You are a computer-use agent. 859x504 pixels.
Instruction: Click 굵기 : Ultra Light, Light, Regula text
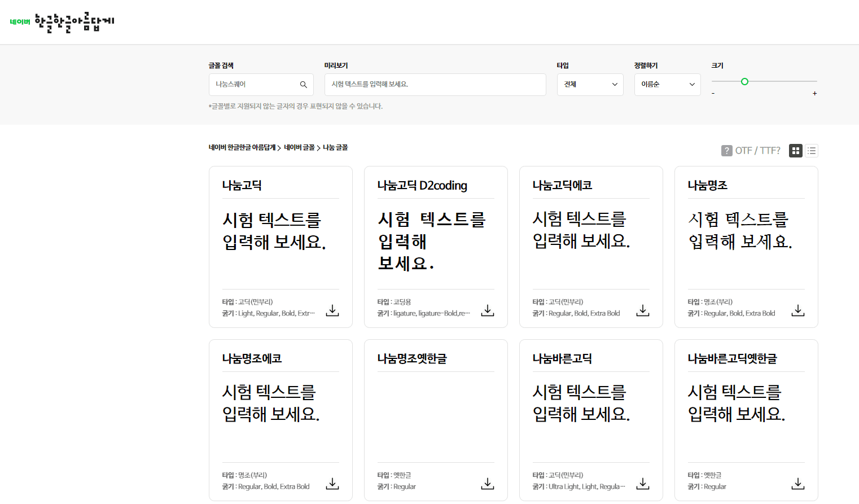pyautogui.click(x=579, y=487)
